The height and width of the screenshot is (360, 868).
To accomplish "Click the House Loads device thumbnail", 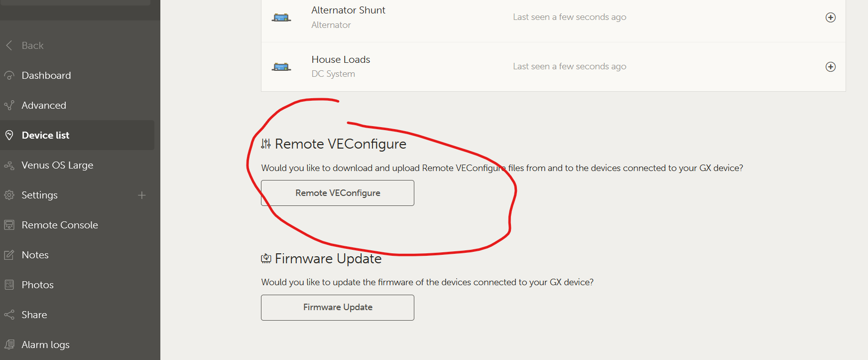I will pyautogui.click(x=281, y=67).
